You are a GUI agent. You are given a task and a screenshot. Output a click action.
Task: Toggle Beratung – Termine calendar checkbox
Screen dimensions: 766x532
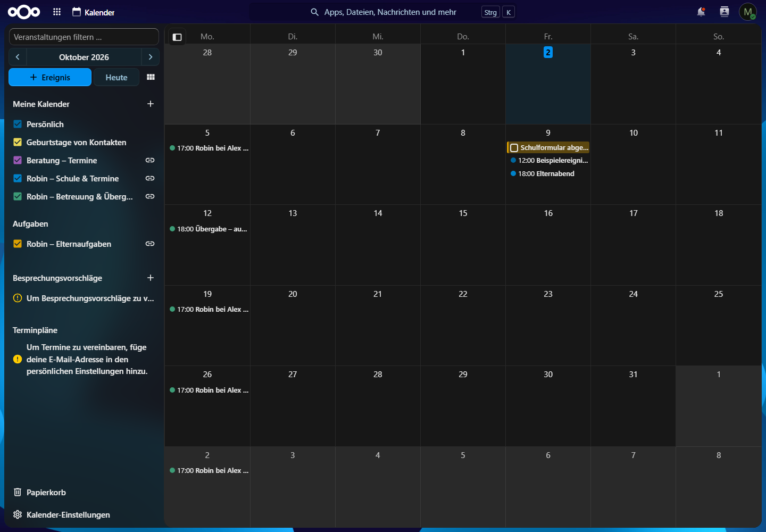(18, 160)
